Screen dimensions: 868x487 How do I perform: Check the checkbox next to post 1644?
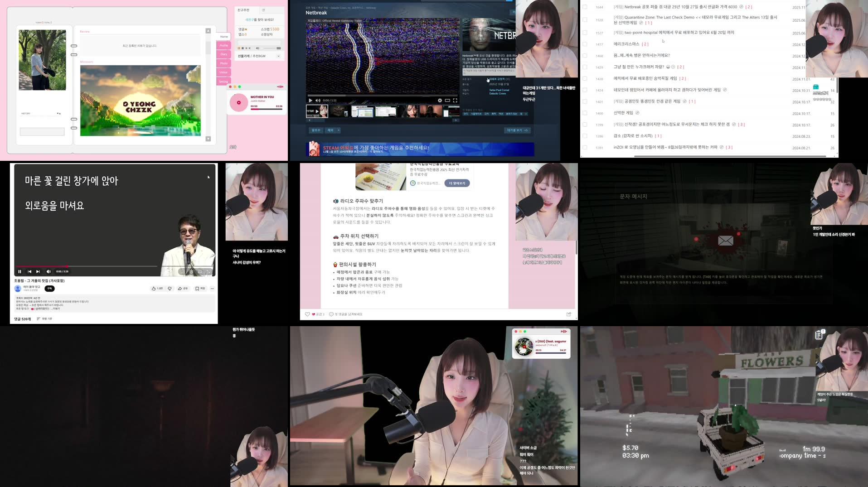point(585,7)
